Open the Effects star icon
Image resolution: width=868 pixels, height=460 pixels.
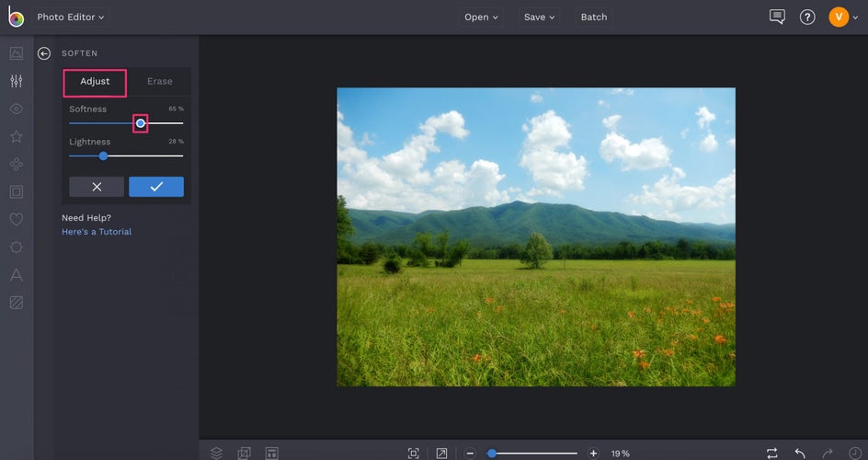(16, 136)
